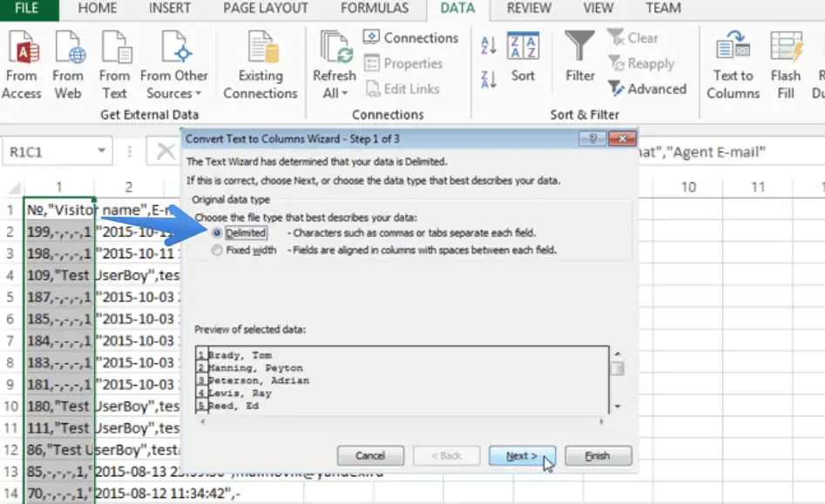Import data From Web
The width and height of the screenshot is (825, 504).
point(68,64)
